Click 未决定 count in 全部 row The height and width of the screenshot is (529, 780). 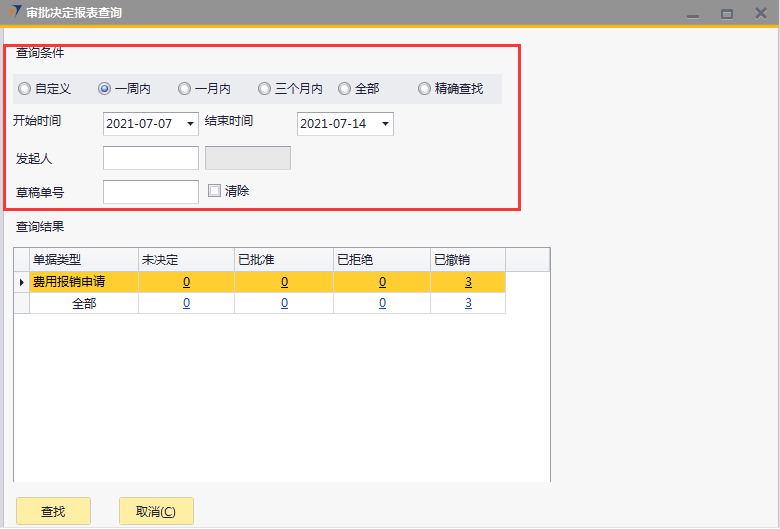click(186, 303)
